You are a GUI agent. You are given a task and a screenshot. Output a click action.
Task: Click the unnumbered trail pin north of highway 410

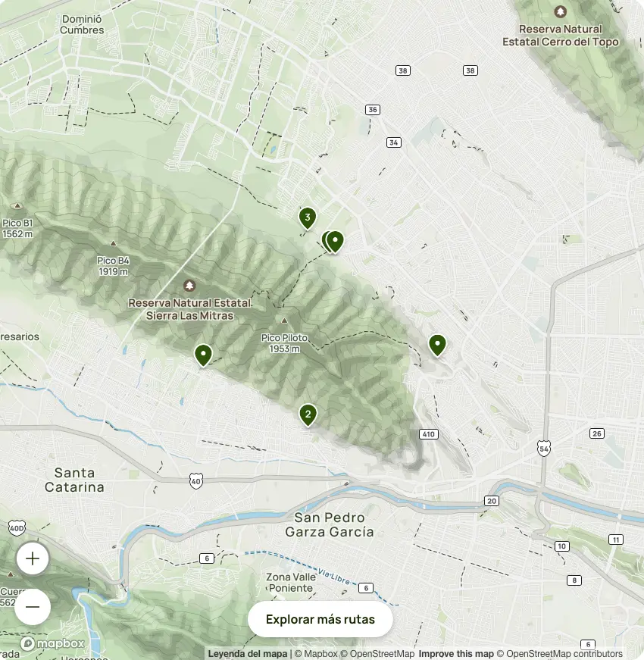[x=437, y=344]
